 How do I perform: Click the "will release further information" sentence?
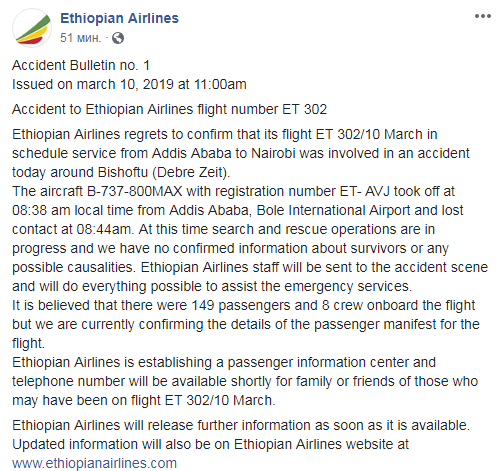[241, 425]
